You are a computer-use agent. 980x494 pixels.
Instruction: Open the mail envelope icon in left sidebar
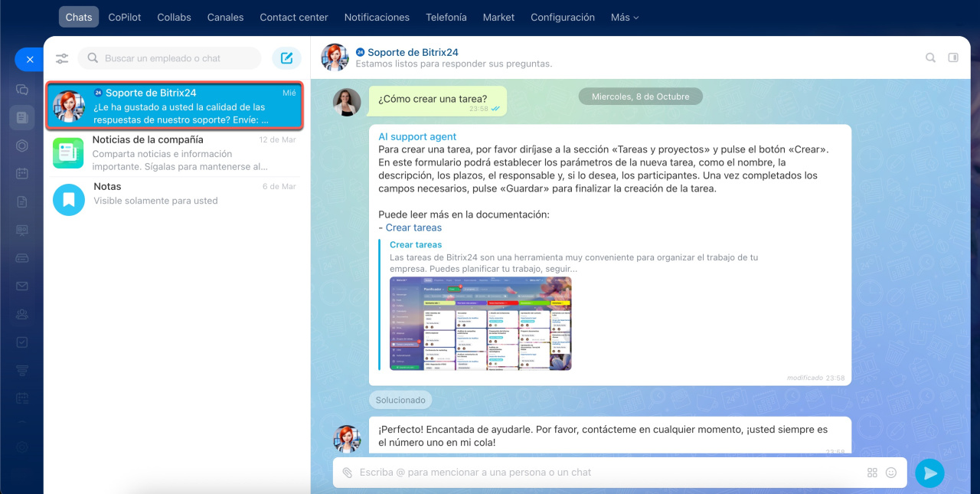pos(22,286)
